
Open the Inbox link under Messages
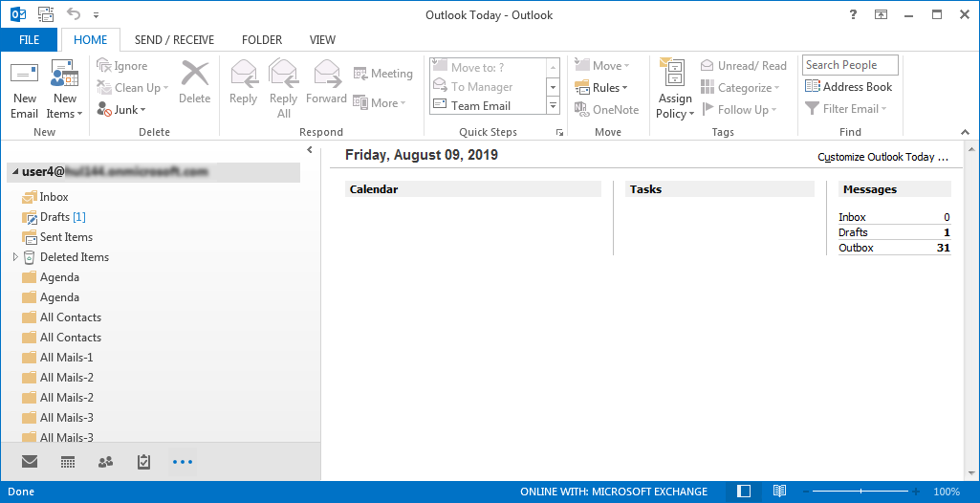[x=852, y=217]
